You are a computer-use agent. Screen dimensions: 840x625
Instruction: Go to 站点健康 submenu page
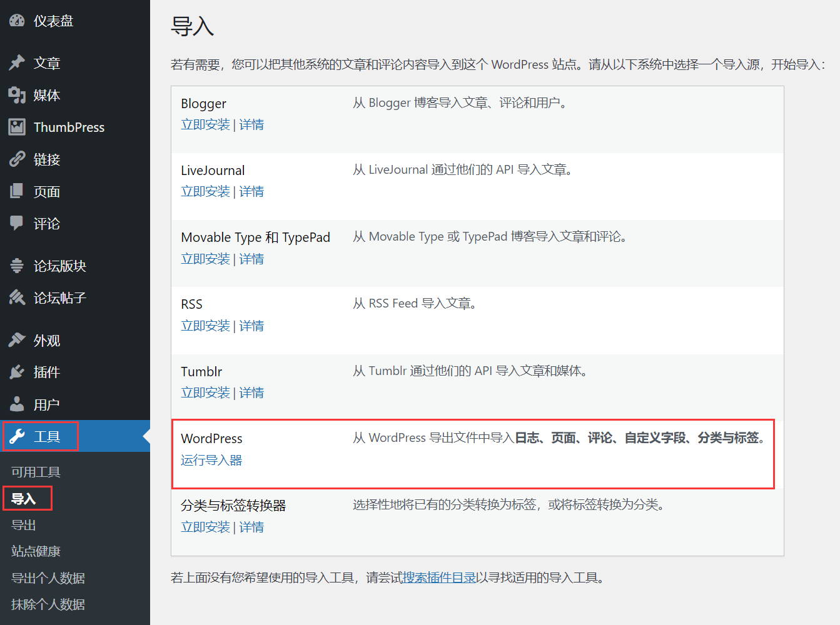tap(36, 551)
